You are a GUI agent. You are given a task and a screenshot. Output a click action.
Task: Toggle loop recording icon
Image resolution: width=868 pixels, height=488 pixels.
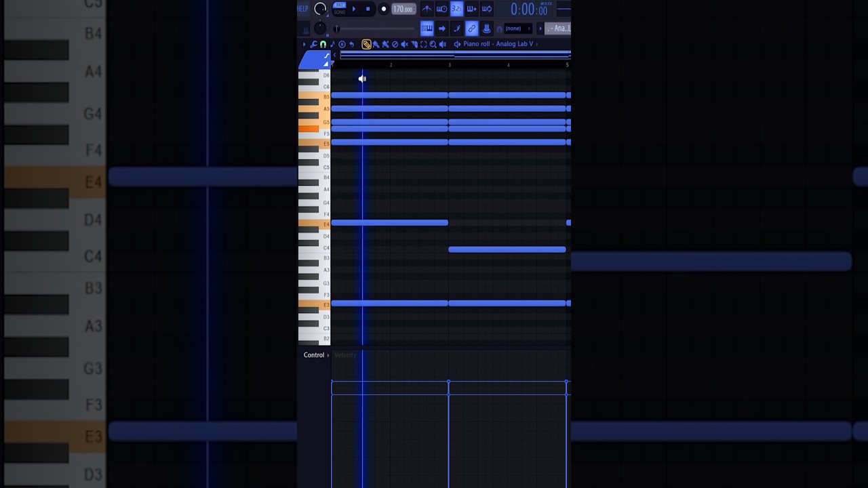click(x=487, y=9)
